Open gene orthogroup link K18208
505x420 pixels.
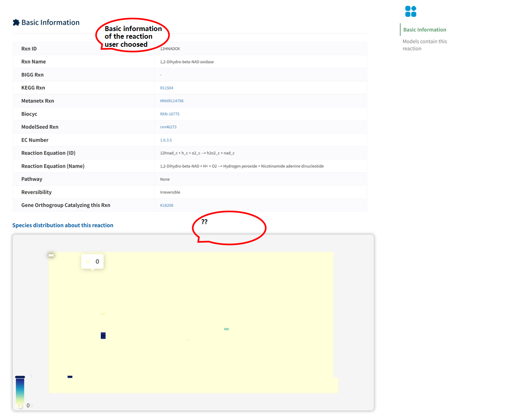pos(166,206)
